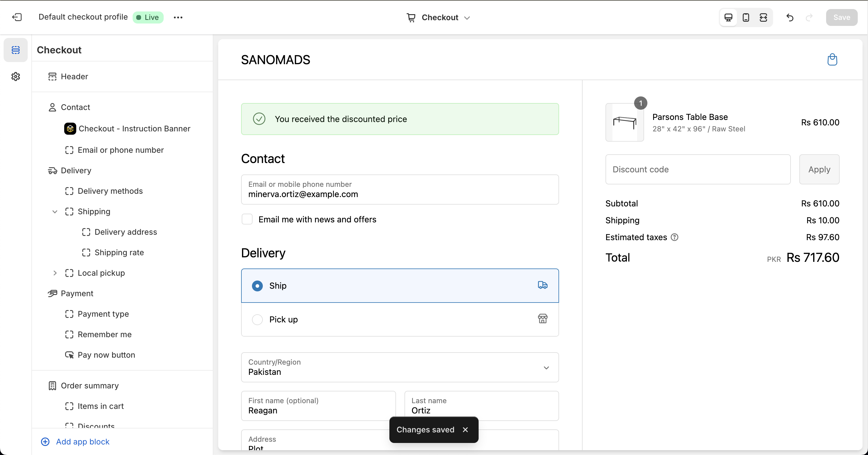
Task: Select Header in the sidebar
Action: tap(74, 77)
